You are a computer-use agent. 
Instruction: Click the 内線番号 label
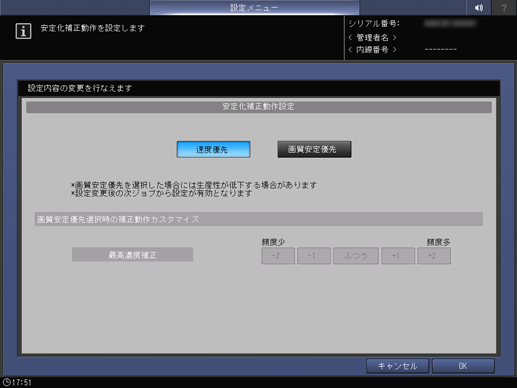[372, 50]
